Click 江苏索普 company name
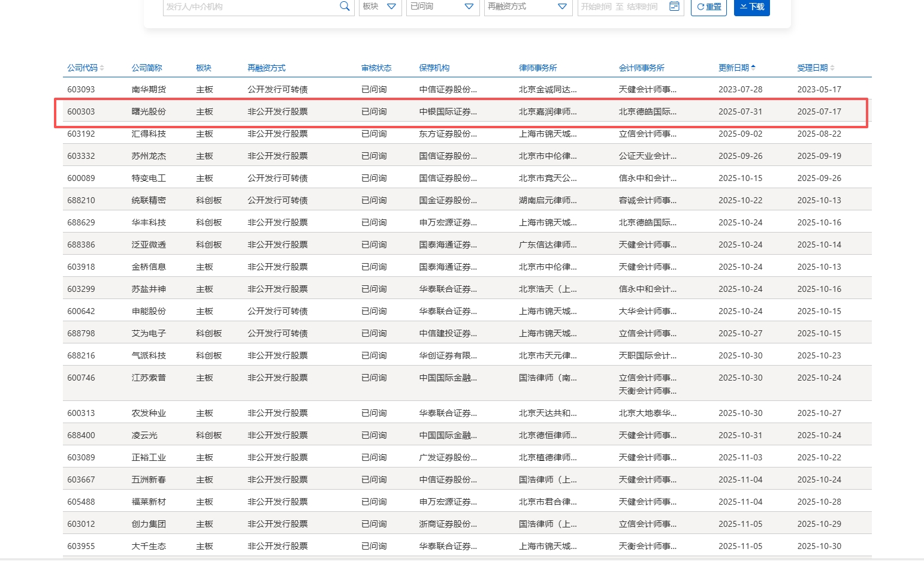This screenshot has width=924, height=561. click(x=149, y=378)
